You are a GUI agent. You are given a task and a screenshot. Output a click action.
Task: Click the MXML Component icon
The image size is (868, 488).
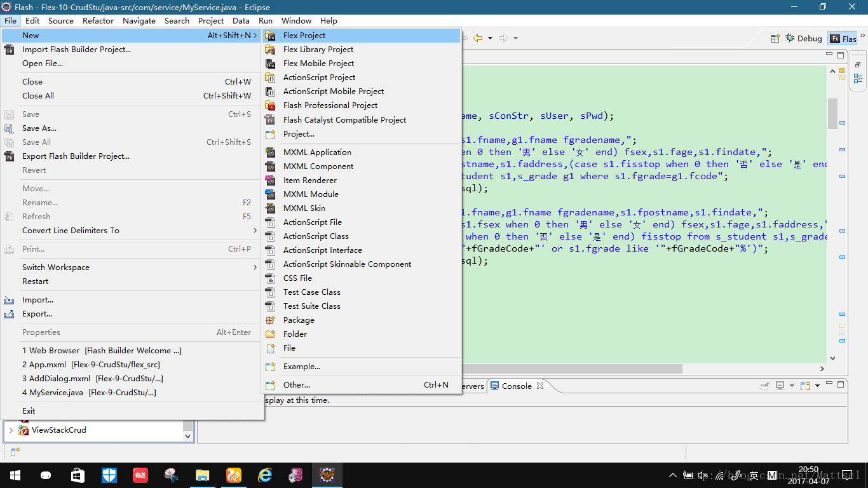click(x=271, y=166)
